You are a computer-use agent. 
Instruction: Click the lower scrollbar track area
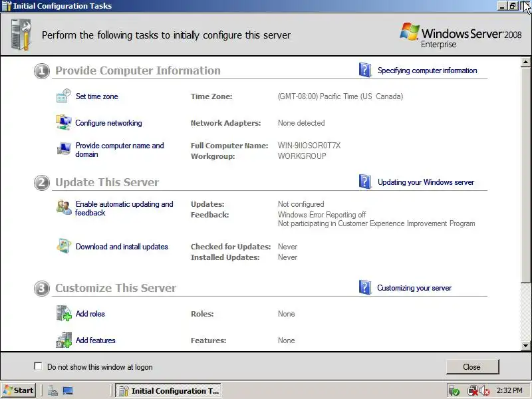pos(525,311)
